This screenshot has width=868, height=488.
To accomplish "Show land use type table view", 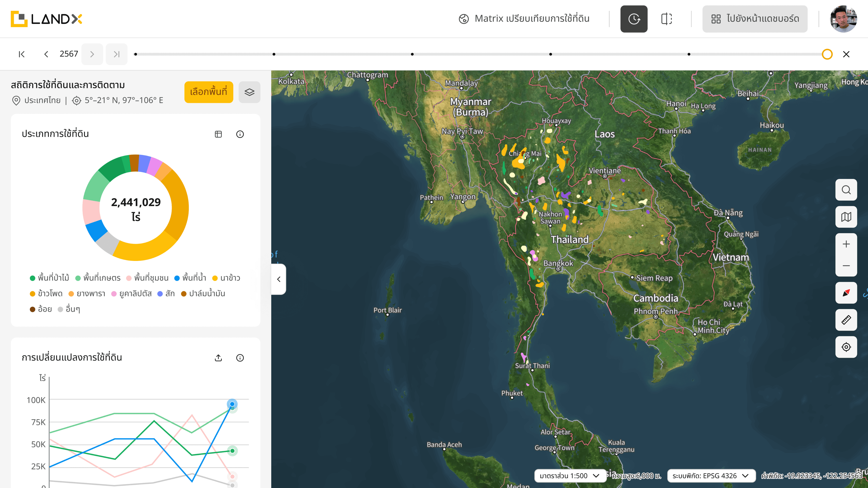I will click(x=218, y=134).
